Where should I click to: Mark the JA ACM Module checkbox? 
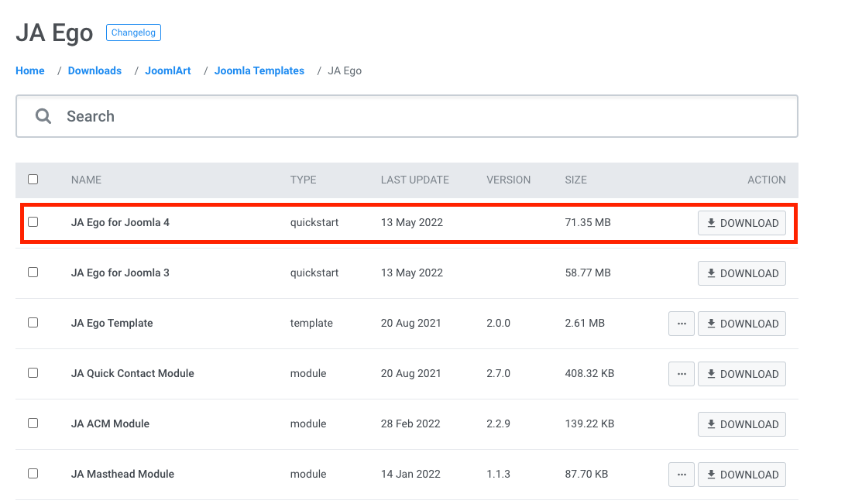point(33,423)
